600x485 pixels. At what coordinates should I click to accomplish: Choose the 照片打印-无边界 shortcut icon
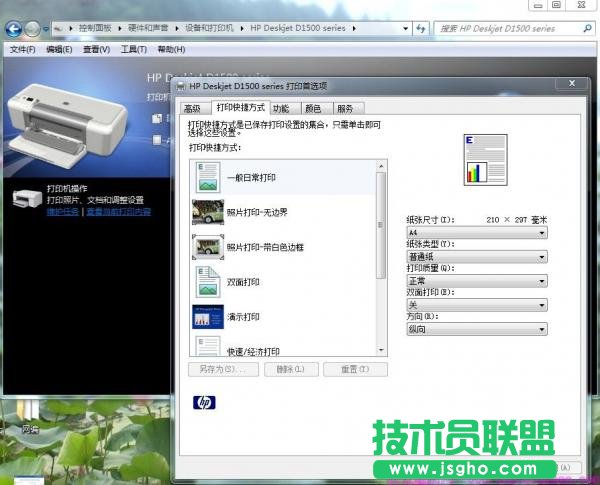click(x=207, y=211)
